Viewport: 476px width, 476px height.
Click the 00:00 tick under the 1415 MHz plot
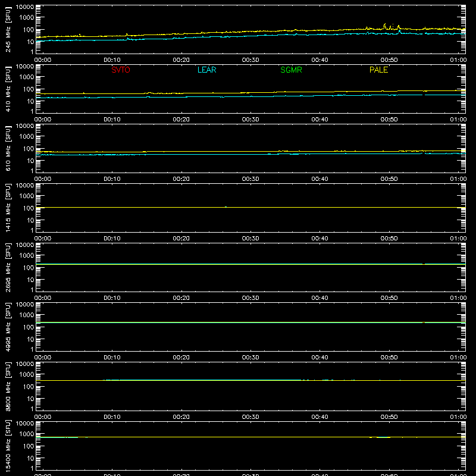(43, 239)
